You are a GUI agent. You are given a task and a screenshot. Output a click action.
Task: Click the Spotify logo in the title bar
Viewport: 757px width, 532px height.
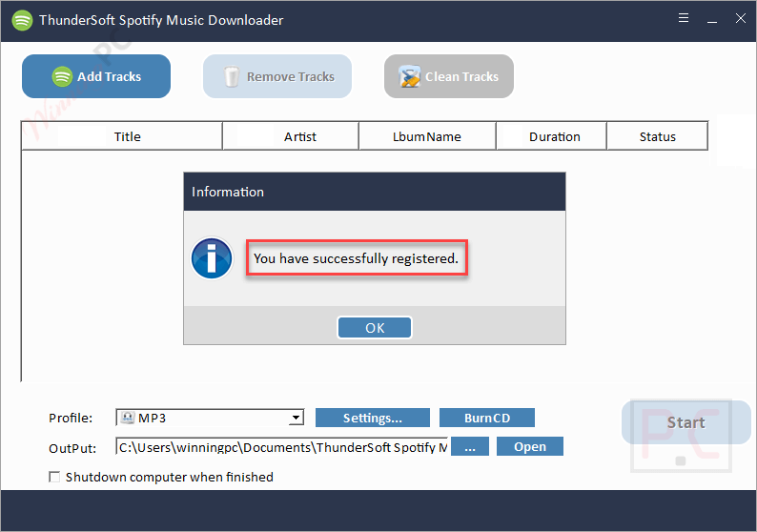point(22,20)
